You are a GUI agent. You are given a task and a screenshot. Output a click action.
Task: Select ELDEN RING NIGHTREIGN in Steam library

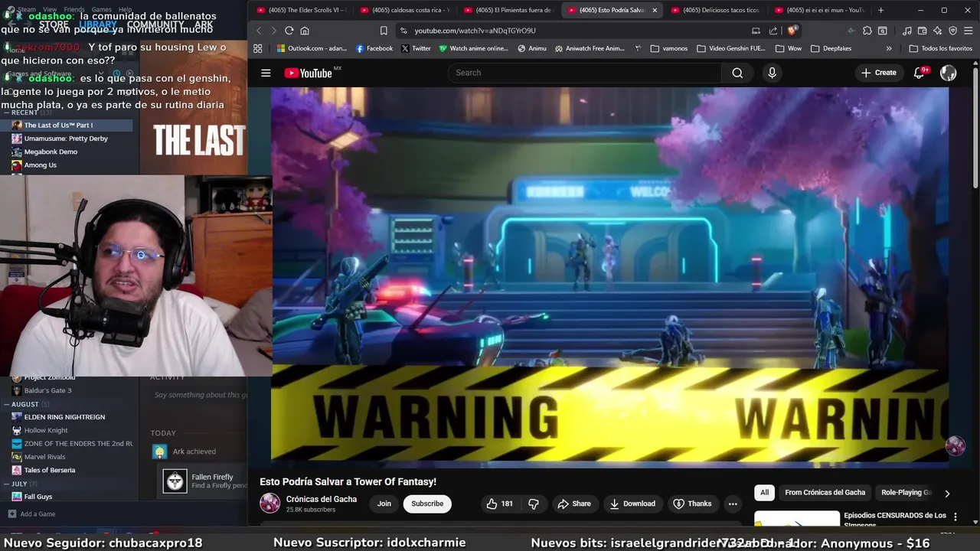point(65,417)
